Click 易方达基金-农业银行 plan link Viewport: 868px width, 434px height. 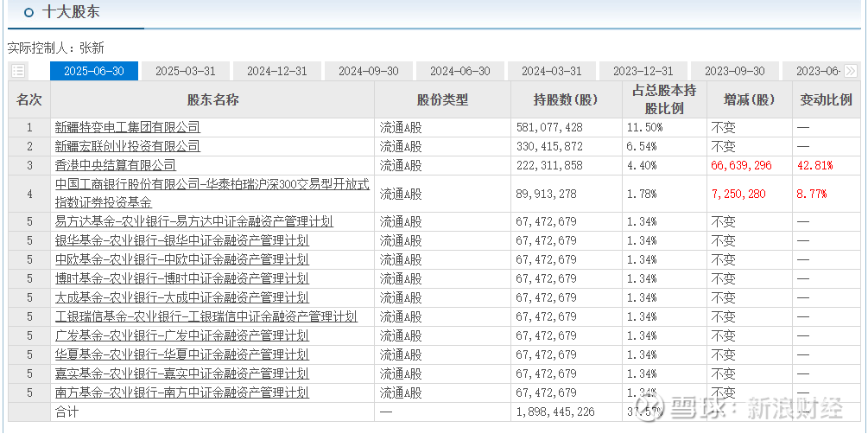(x=193, y=221)
